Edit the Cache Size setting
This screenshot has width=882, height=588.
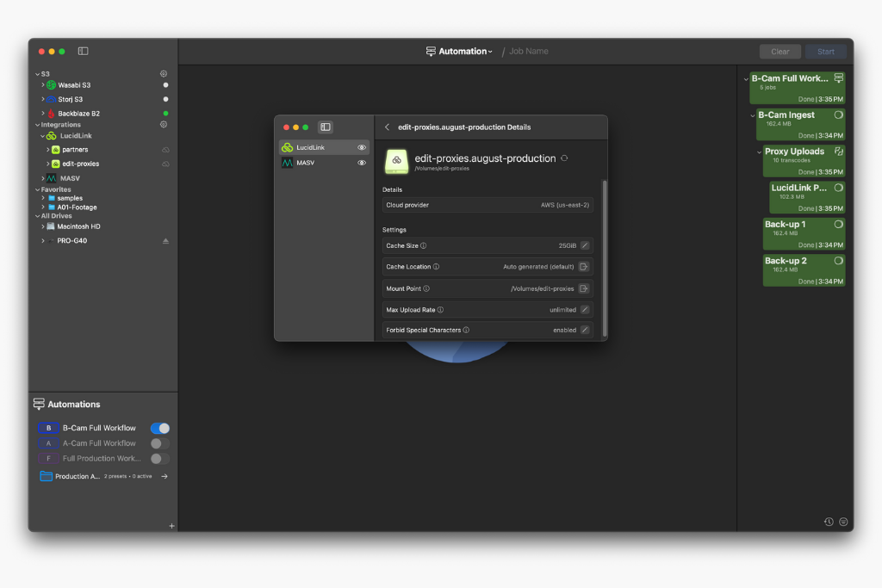coord(585,245)
